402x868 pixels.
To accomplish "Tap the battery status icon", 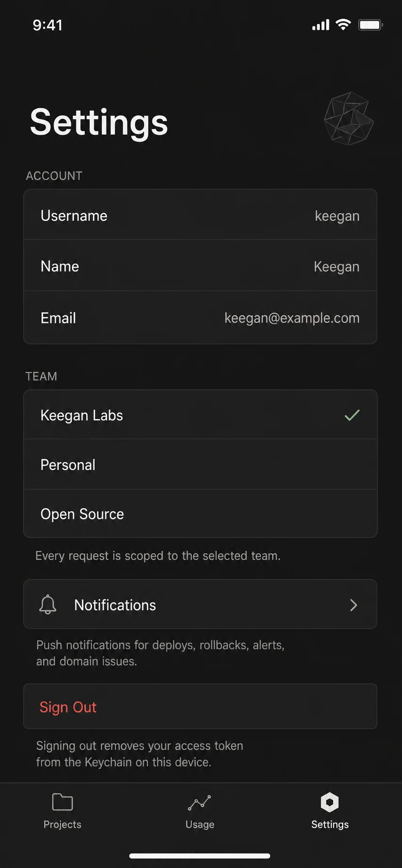I will point(370,25).
